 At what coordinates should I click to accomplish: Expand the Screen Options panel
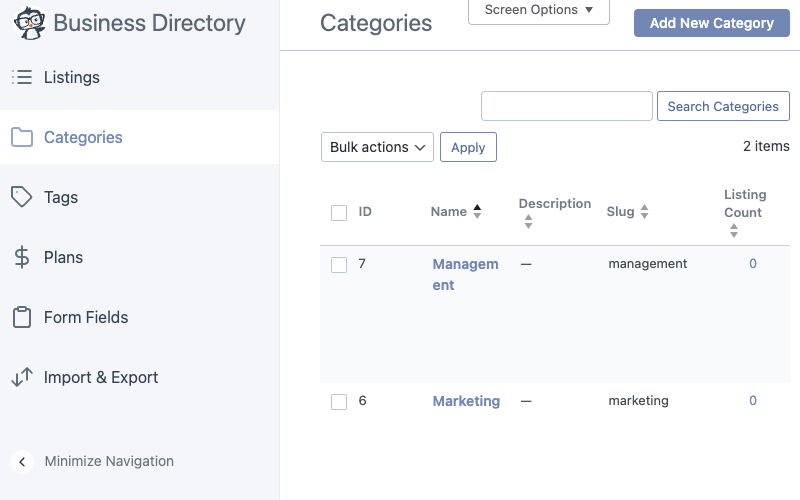[x=539, y=10]
